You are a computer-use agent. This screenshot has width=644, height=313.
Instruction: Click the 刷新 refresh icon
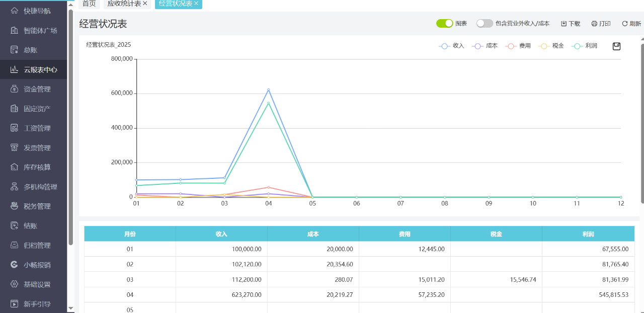[625, 24]
